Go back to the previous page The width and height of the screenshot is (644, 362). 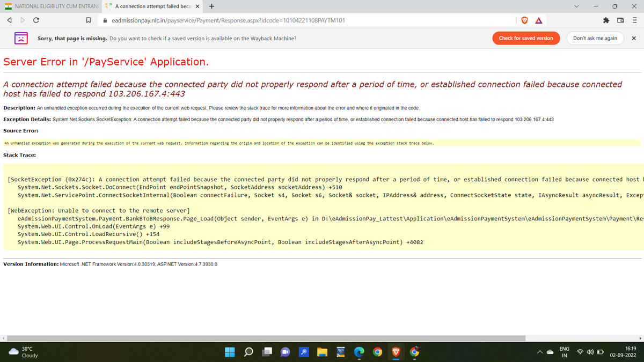click(9, 20)
